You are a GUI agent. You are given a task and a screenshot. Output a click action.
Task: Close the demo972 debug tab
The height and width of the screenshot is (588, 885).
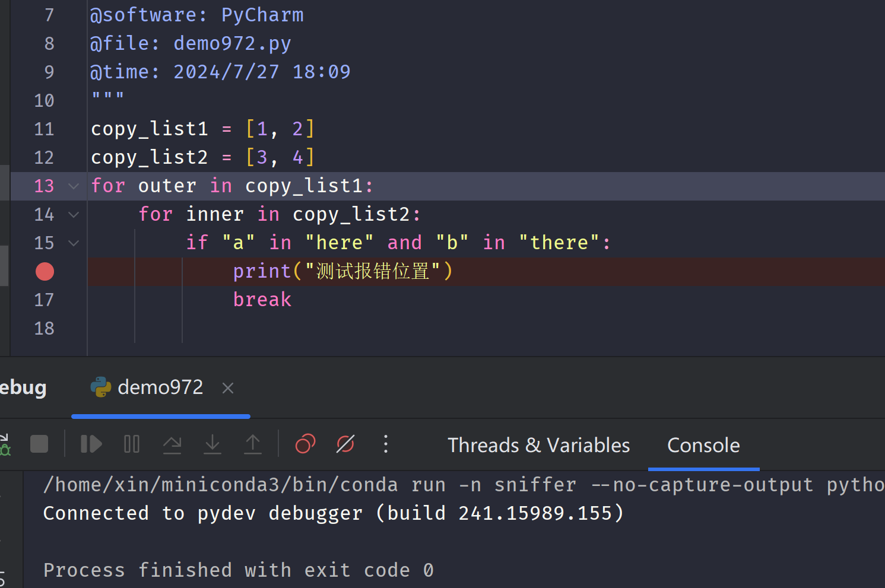coord(228,388)
